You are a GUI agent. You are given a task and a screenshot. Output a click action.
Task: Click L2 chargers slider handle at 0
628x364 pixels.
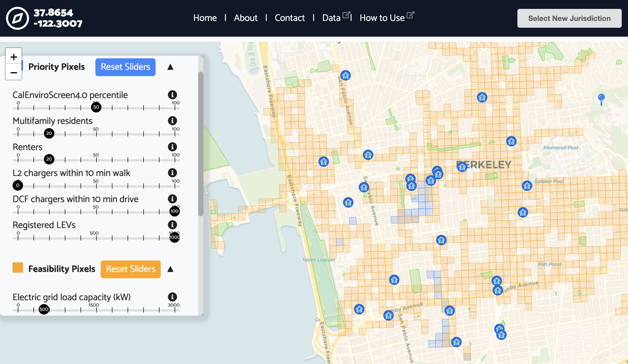pyautogui.click(x=18, y=185)
